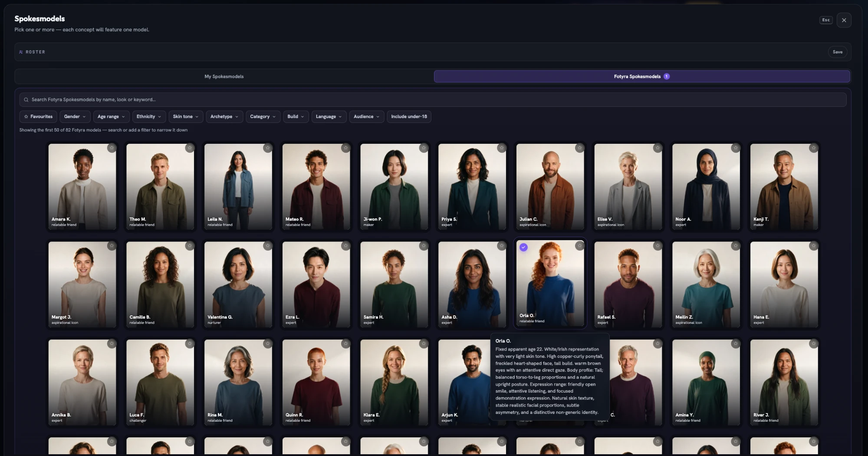Open the Amina Y. portrait thumbnail
This screenshot has width=868, height=456.
click(706, 382)
